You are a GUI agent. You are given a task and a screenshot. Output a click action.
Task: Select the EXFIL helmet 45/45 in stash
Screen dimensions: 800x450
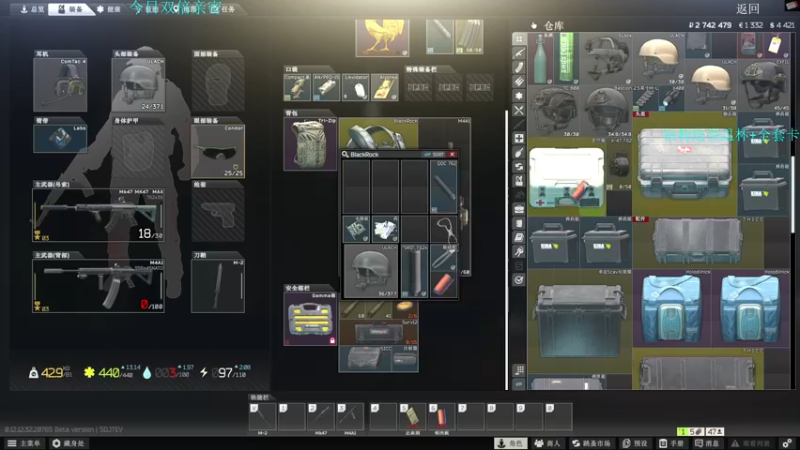(x=764, y=85)
